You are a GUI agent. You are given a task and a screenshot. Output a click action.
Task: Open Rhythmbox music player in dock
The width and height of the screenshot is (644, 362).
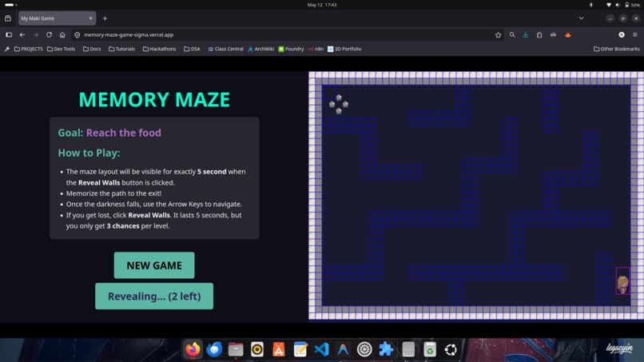[257, 349]
